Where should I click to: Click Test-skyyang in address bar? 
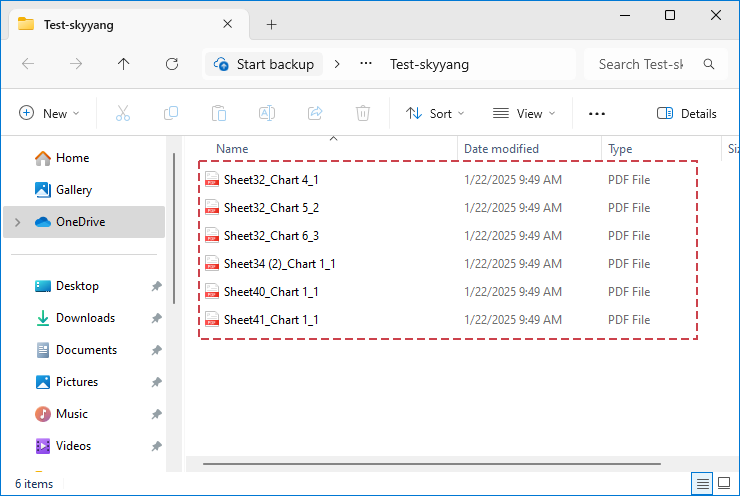click(429, 64)
